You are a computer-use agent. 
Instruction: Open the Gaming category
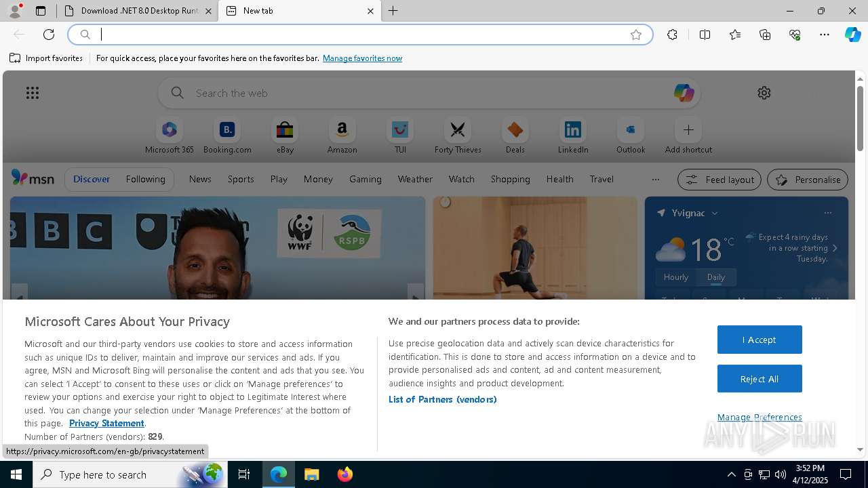[366, 179]
